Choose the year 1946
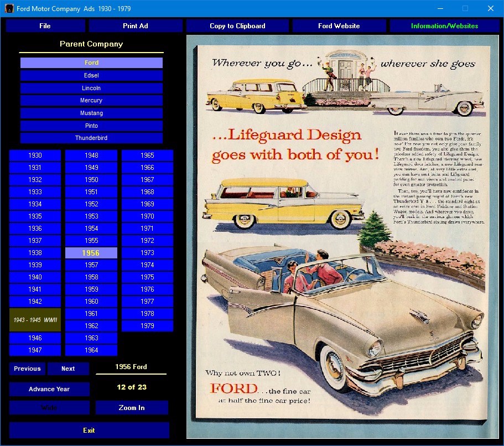The image size is (504, 446). coord(35,338)
